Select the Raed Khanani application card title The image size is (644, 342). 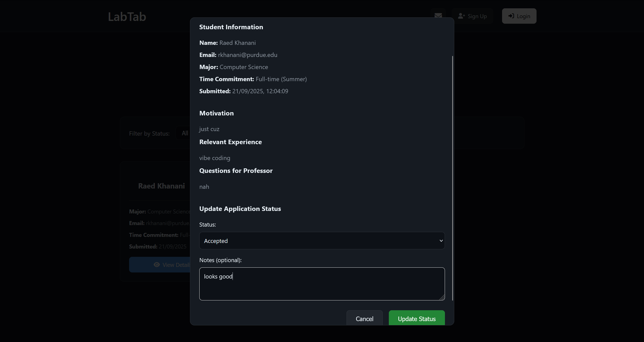(x=161, y=186)
